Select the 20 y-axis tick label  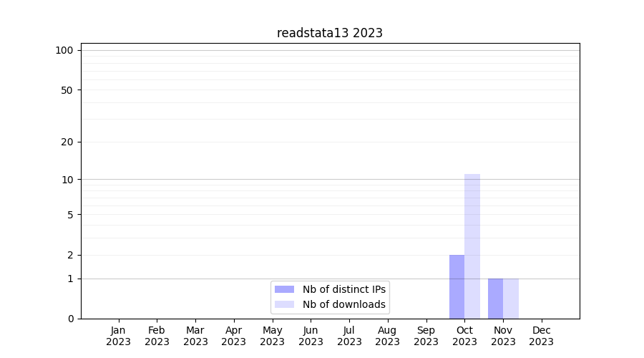click(x=67, y=142)
